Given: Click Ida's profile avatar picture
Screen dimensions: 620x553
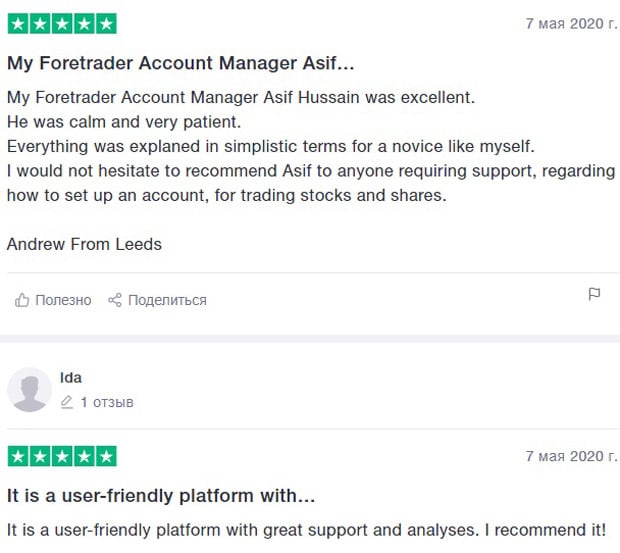Looking at the screenshot, I should (x=29, y=390).
